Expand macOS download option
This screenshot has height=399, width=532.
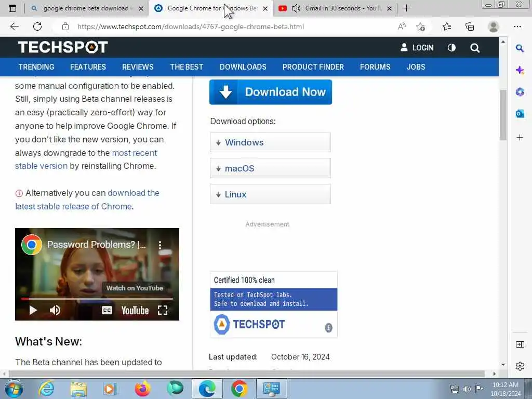point(270,168)
